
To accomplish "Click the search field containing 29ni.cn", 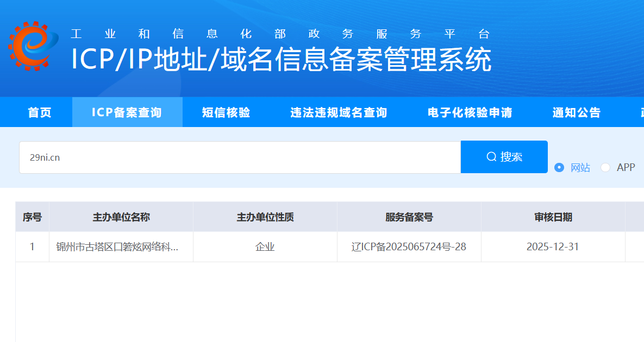I will [x=240, y=157].
